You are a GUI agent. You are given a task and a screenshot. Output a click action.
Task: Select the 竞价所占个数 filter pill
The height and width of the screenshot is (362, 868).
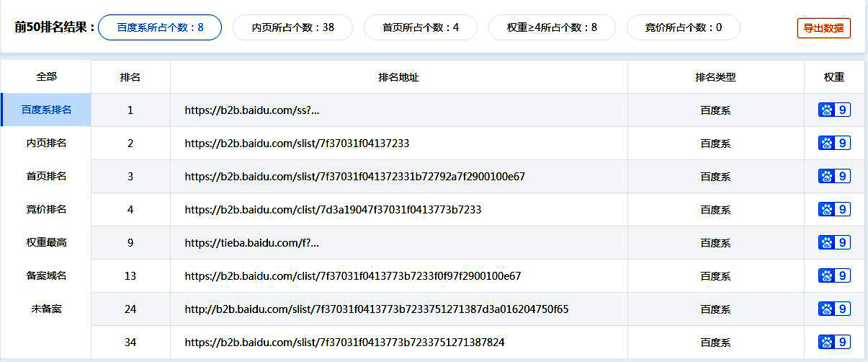(x=683, y=27)
